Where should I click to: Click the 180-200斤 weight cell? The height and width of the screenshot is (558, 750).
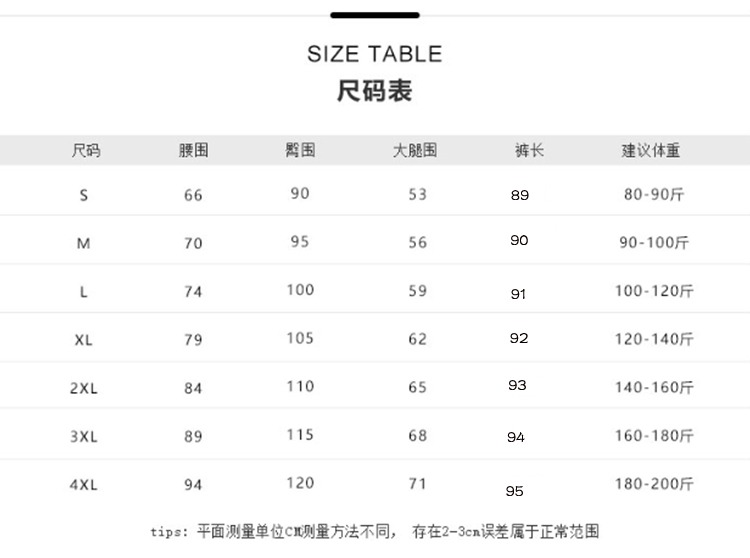(x=654, y=484)
